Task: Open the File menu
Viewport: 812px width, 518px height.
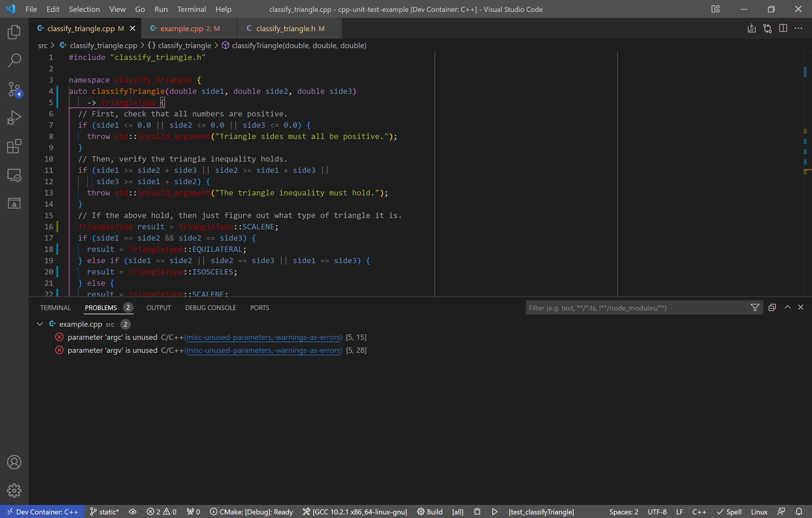Action: (x=31, y=9)
